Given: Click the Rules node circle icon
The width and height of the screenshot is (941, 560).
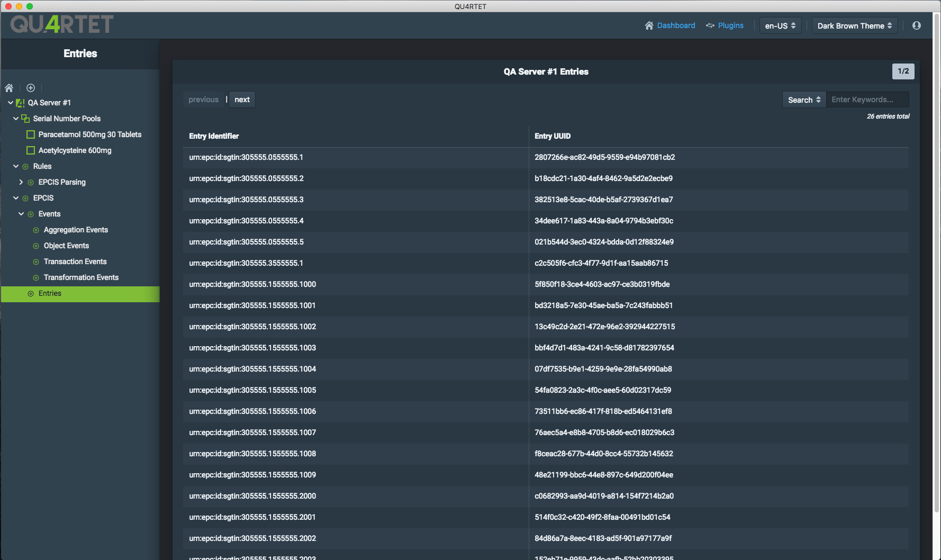Looking at the screenshot, I should (25, 166).
